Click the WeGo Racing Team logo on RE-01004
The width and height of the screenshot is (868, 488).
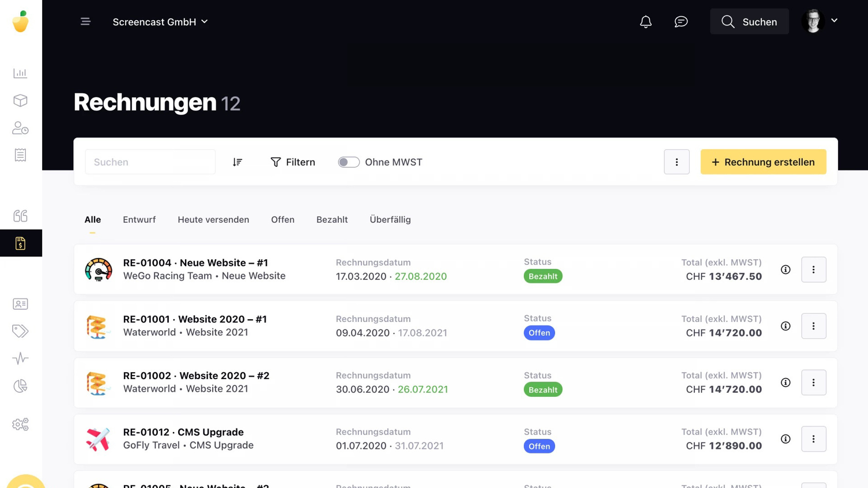99,270
